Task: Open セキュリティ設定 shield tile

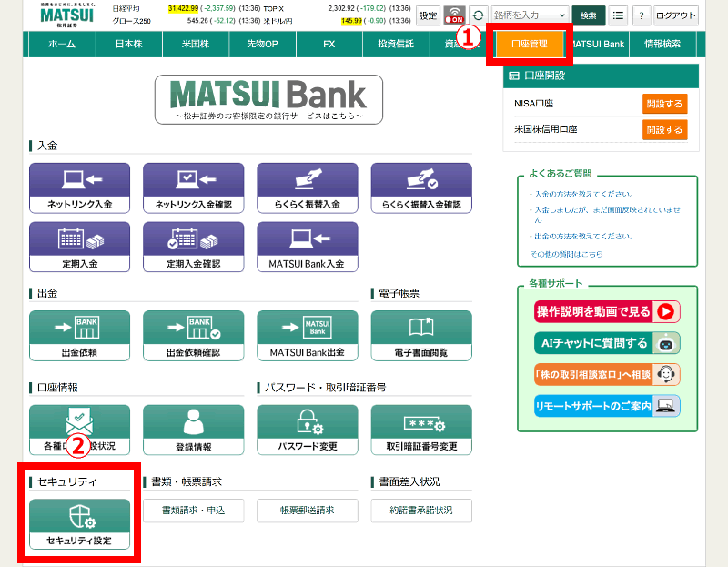Action: point(79,524)
